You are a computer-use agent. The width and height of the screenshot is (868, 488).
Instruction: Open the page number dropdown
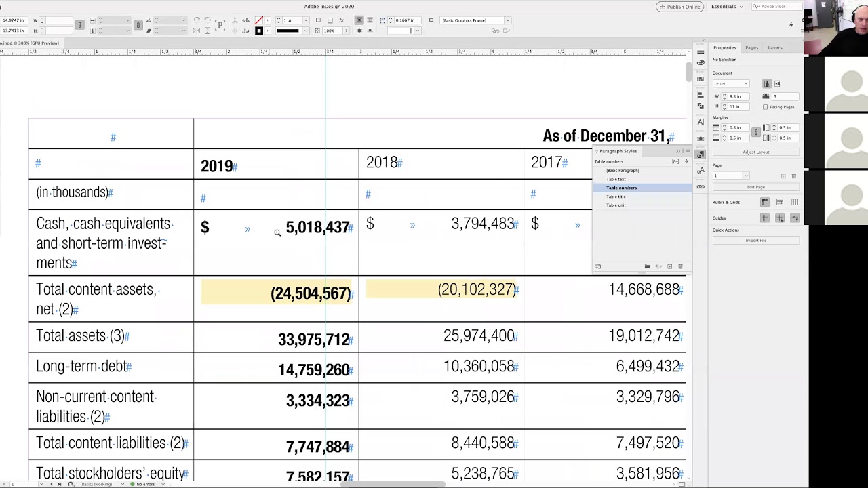[746, 176]
